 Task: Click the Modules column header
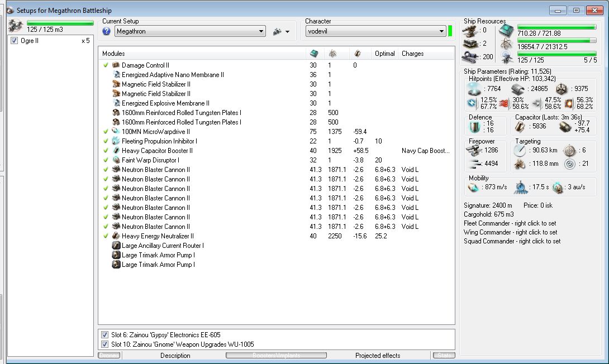point(202,54)
